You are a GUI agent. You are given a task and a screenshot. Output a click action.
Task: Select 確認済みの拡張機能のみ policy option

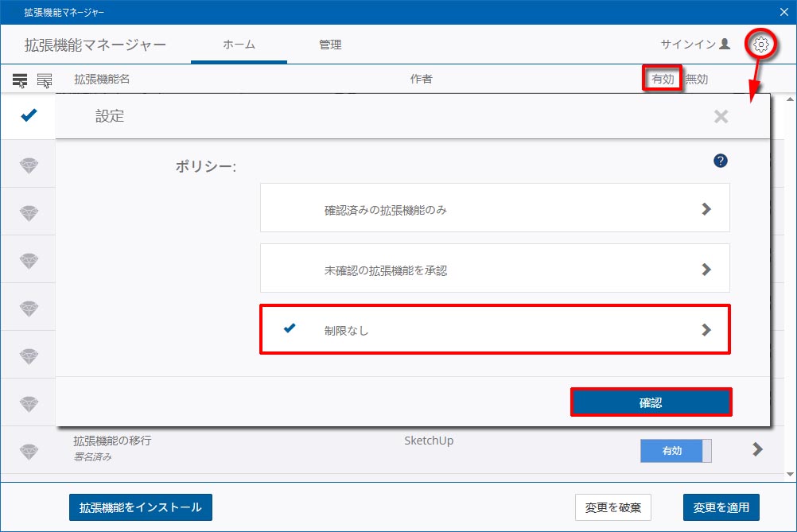click(494, 209)
